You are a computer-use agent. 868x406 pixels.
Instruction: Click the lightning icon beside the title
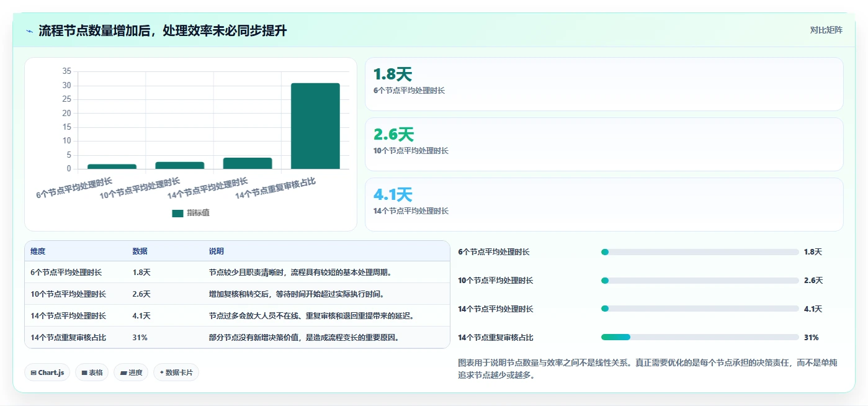[29, 31]
